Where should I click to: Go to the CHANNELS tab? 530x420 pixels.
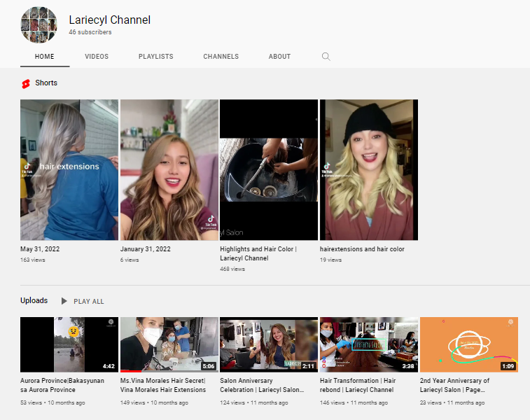coord(221,57)
